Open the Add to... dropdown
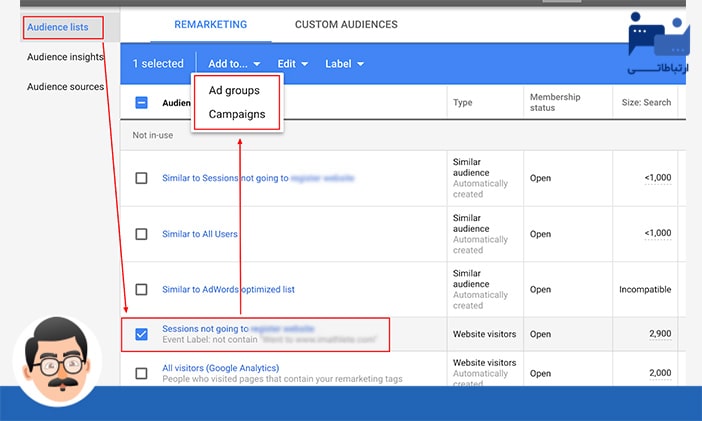 pos(234,64)
